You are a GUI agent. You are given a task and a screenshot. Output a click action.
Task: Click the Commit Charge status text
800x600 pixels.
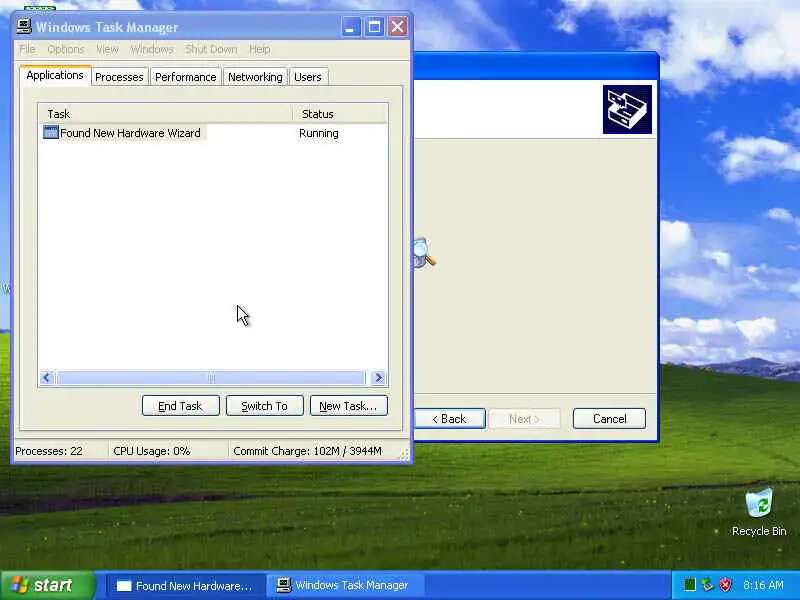(x=307, y=451)
